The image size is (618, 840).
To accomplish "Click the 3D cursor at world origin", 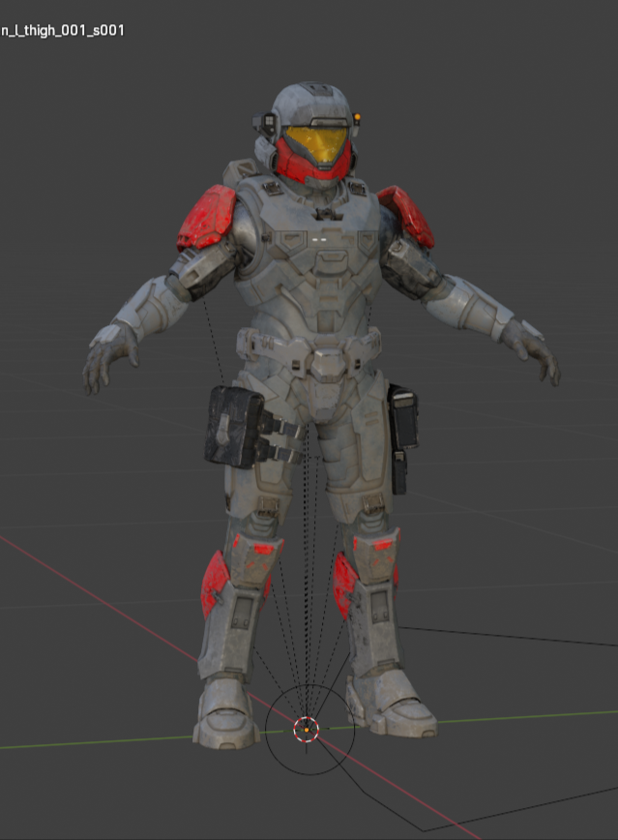I will (x=307, y=730).
